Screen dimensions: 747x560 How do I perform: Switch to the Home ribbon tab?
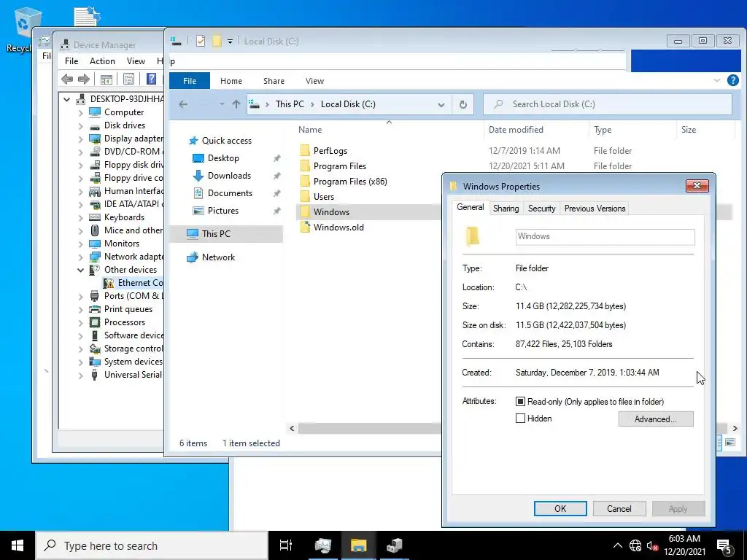click(x=231, y=81)
